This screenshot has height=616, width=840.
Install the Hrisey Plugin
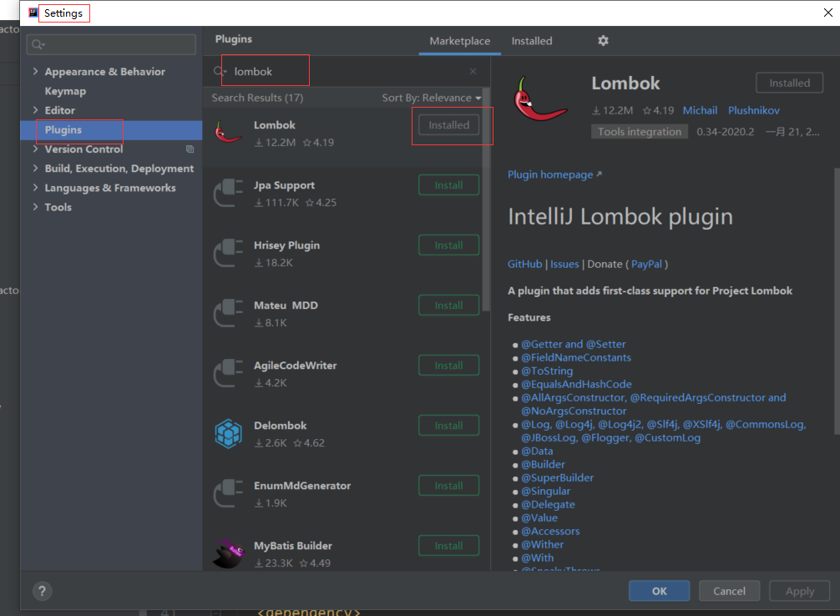(448, 245)
